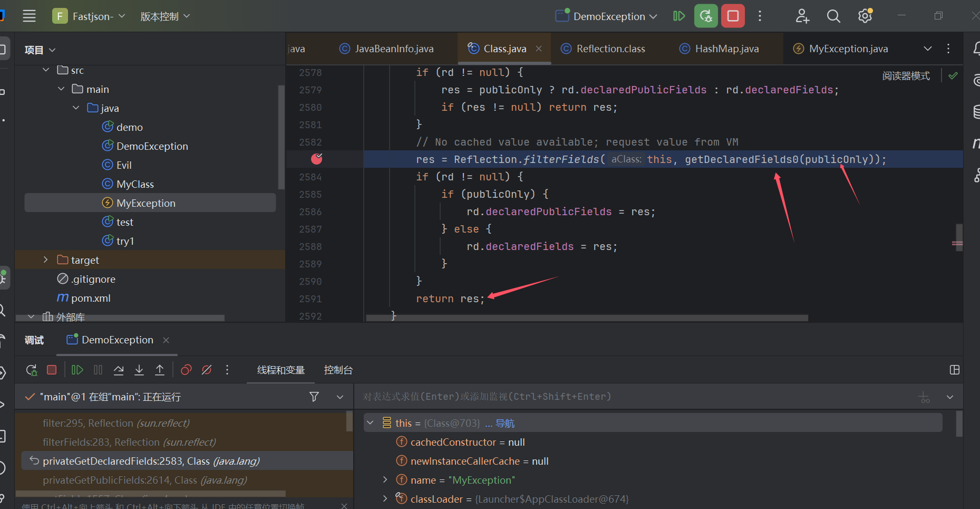Switch to the 线程和变量 tab
980x509 pixels.
[281, 370]
